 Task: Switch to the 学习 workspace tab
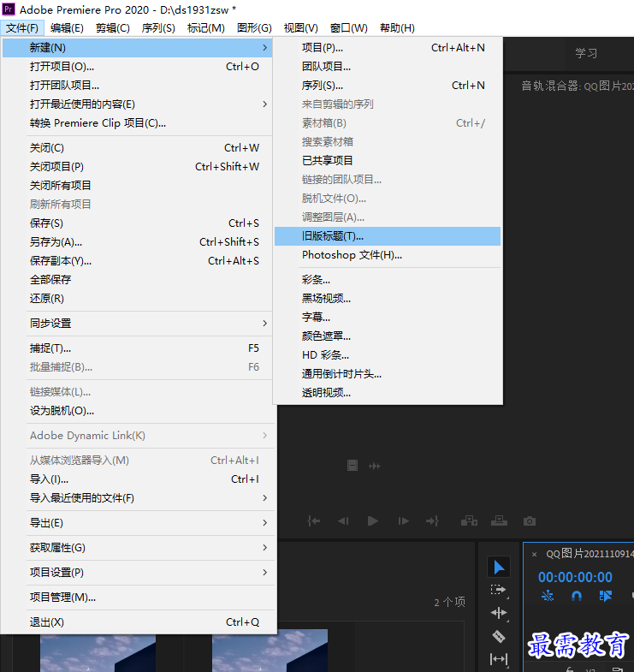(x=586, y=54)
